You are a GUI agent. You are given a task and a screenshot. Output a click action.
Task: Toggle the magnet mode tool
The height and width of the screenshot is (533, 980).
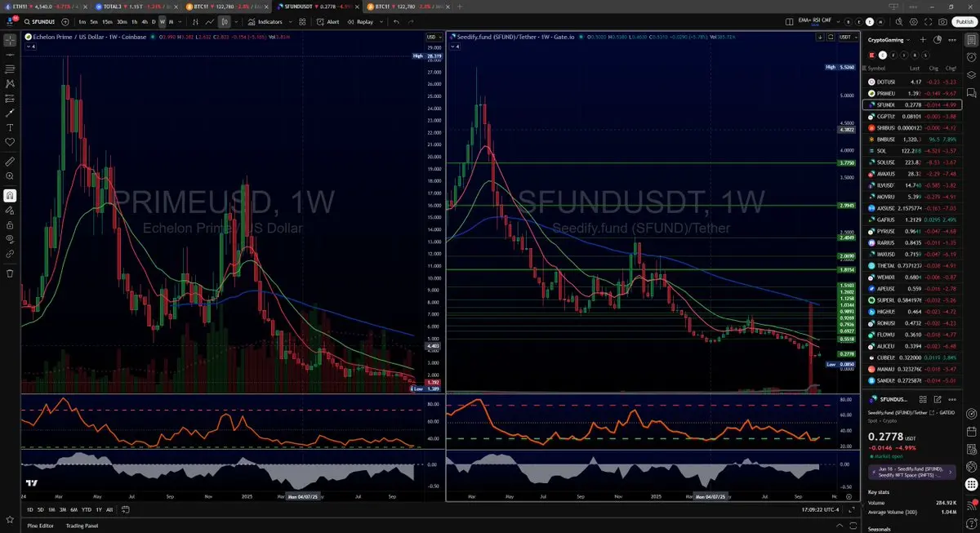pos(10,196)
